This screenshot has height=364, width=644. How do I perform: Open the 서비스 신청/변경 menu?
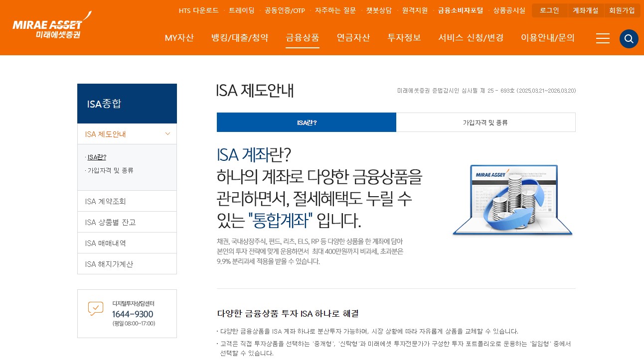(x=471, y=38)
